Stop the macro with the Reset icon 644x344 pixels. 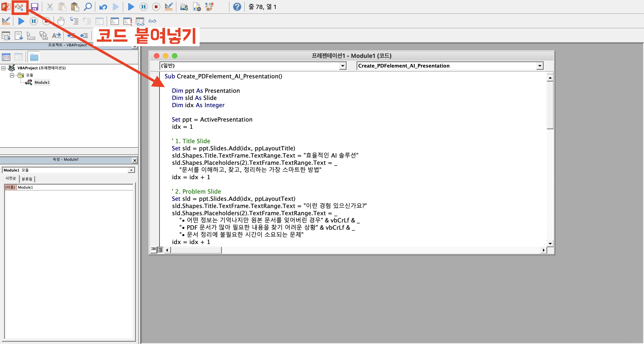156,7
